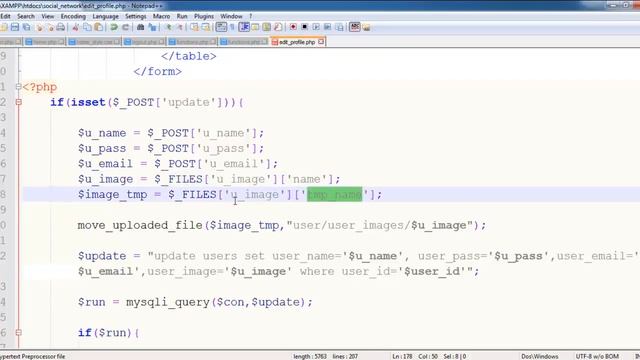Click the Cut scissors icon
The height and width of the screenshot is (360, 640).
point(76,27)
